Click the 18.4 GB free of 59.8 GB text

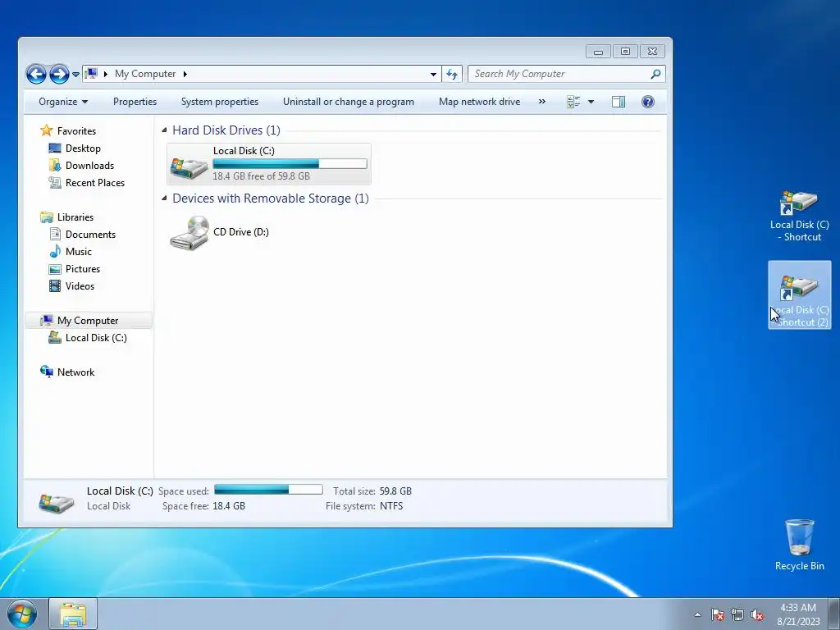point(262,176)
